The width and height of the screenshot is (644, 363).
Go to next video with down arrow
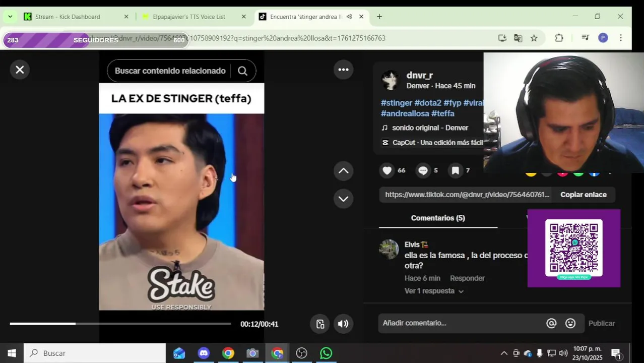click(343, 199)
